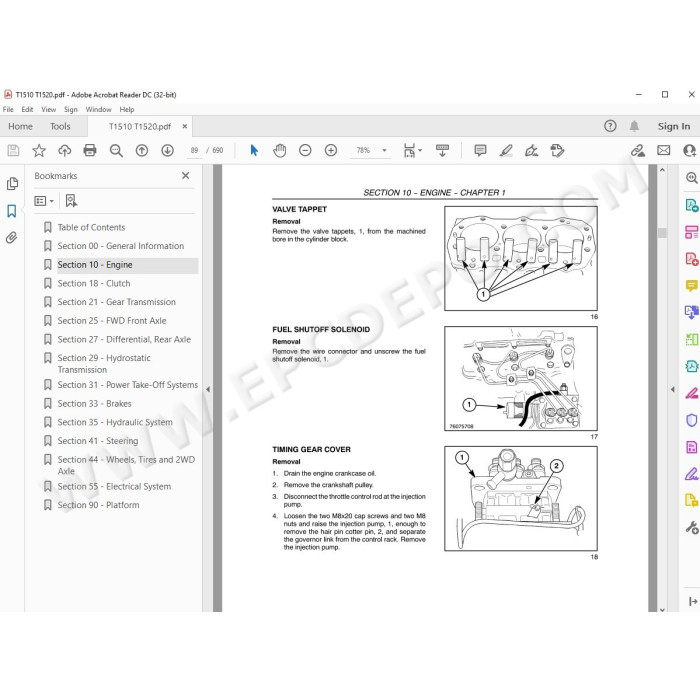The height and width of the screenshot is (700, 700).
Task: Find the current bookmark icon
Action: pos(71,201)
